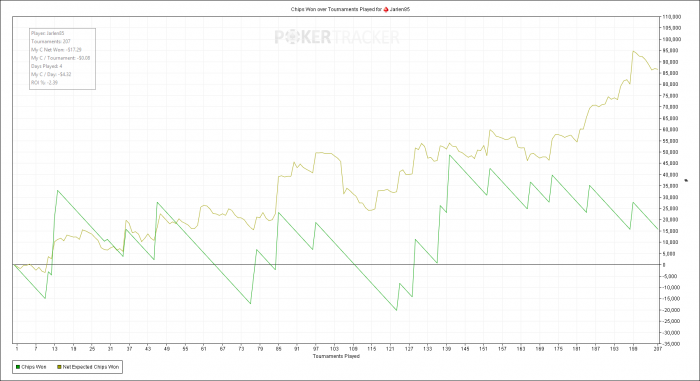Click the "Player: Jarlen85" line in stats box
The height and width of the screenshot is (381, 700).
pos(48,33)
